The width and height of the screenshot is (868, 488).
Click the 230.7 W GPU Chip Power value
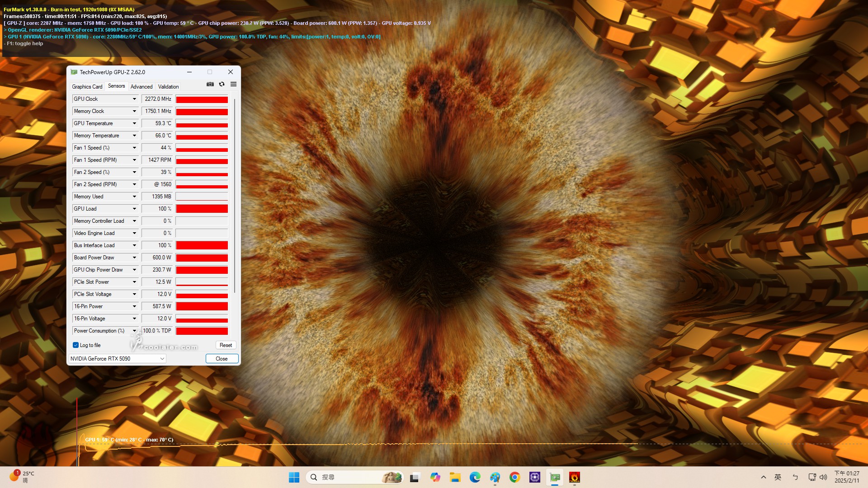[x=157, y=270]
